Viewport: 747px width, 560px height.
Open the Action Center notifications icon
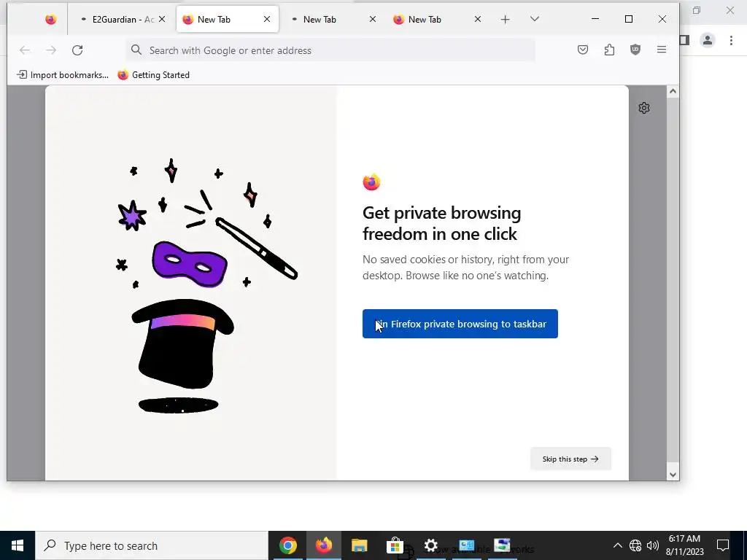pos(723,545)
